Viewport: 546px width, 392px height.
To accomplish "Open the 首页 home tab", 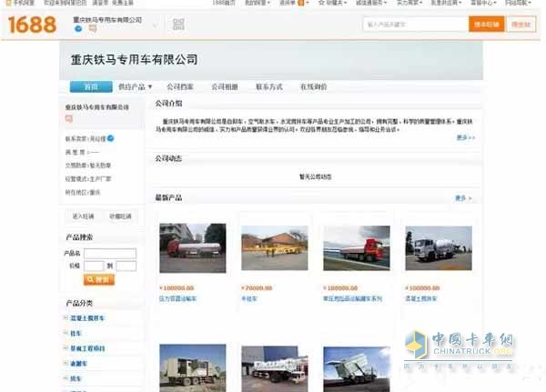I will [91, 86].
